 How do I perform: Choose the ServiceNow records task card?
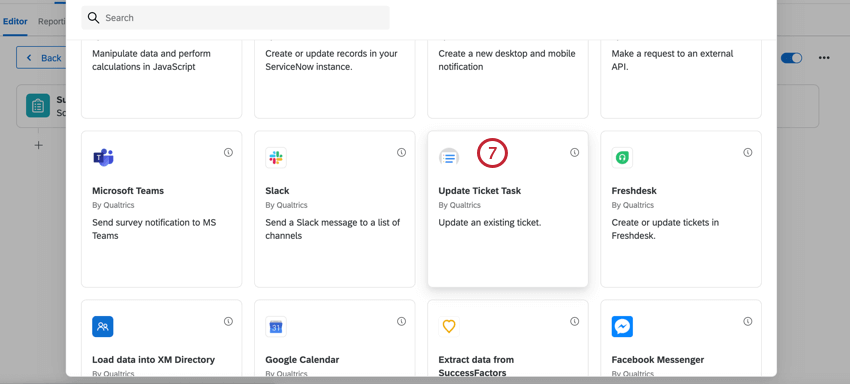click(x=334, y=79)
